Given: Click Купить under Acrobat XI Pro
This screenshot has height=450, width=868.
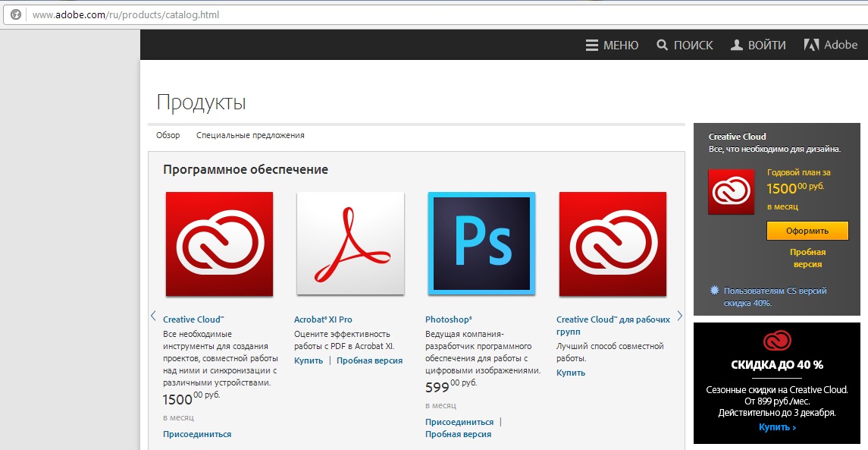Looking at the screenshot, I should (309, 360).
